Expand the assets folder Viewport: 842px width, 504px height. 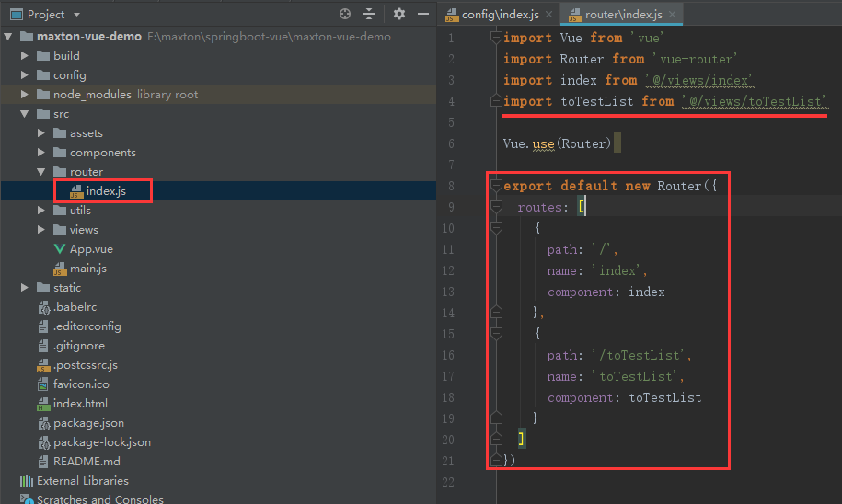(41, 133)
